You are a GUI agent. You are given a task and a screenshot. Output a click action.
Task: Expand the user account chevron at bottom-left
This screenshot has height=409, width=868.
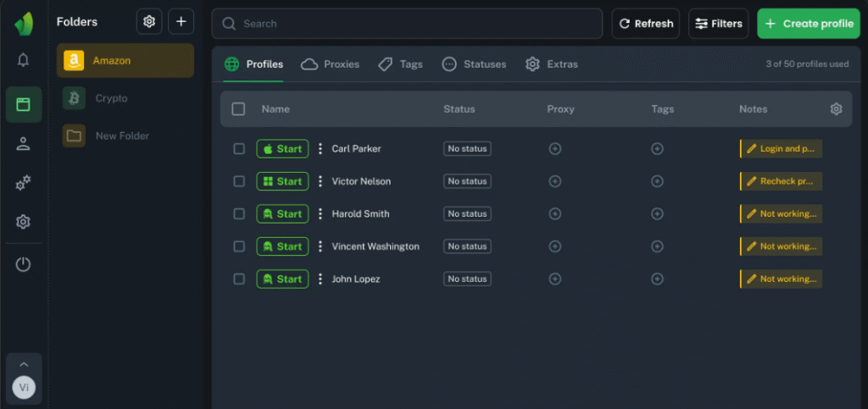(24, 365)
